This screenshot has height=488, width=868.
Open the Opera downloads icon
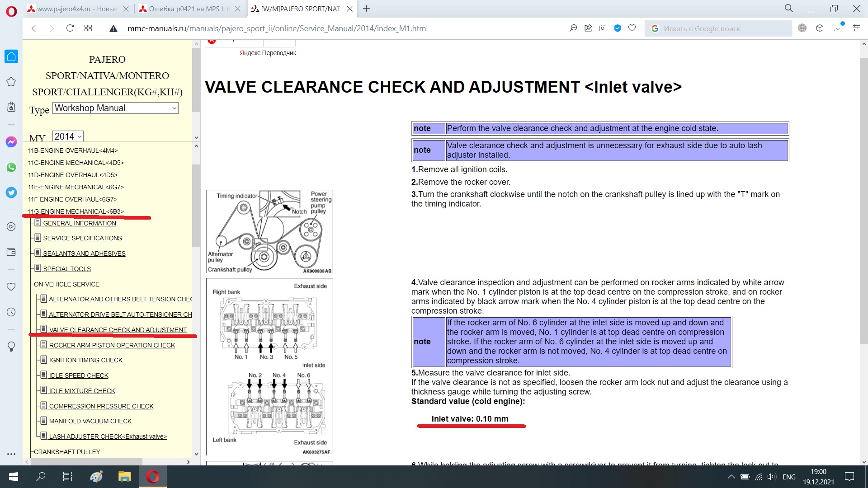(838, 28)
